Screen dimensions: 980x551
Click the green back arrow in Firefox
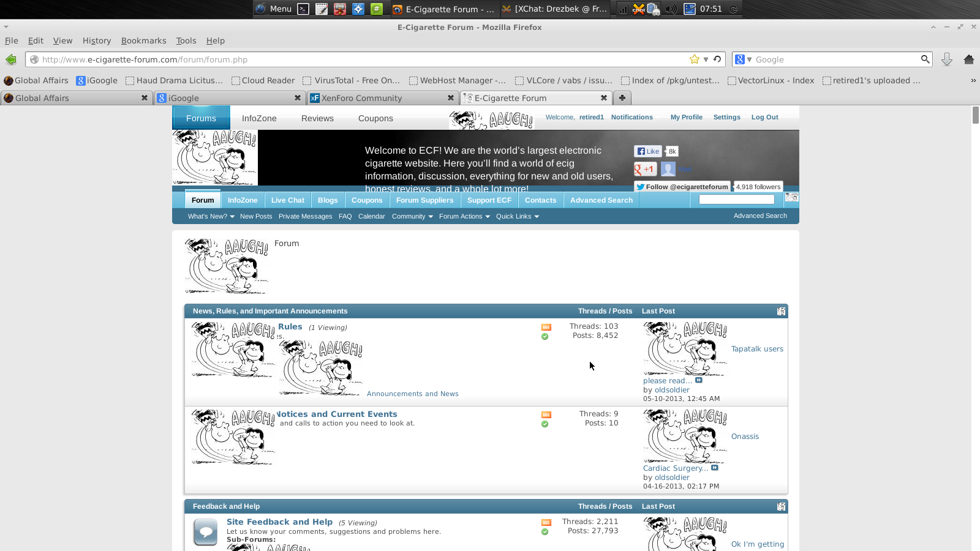coord(11,59)
